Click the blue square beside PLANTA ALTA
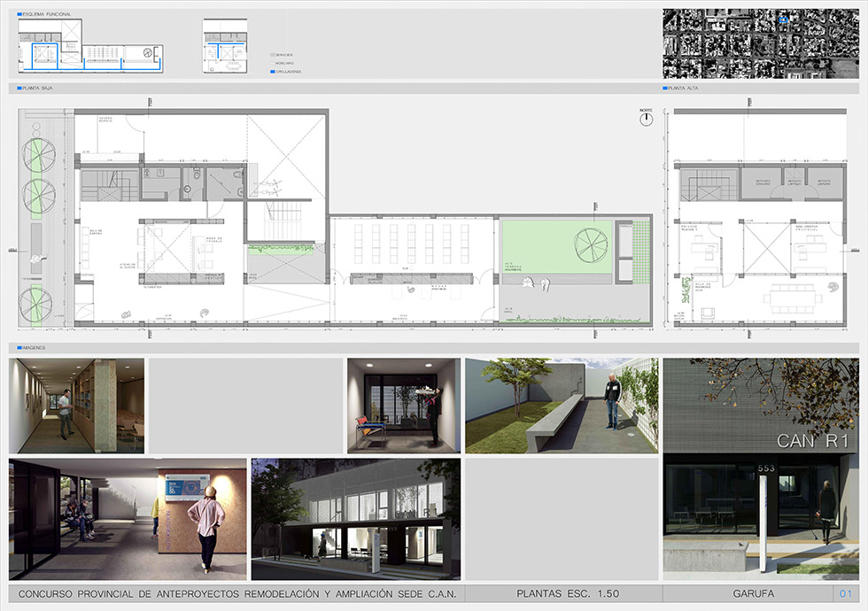 click(666, 89)
